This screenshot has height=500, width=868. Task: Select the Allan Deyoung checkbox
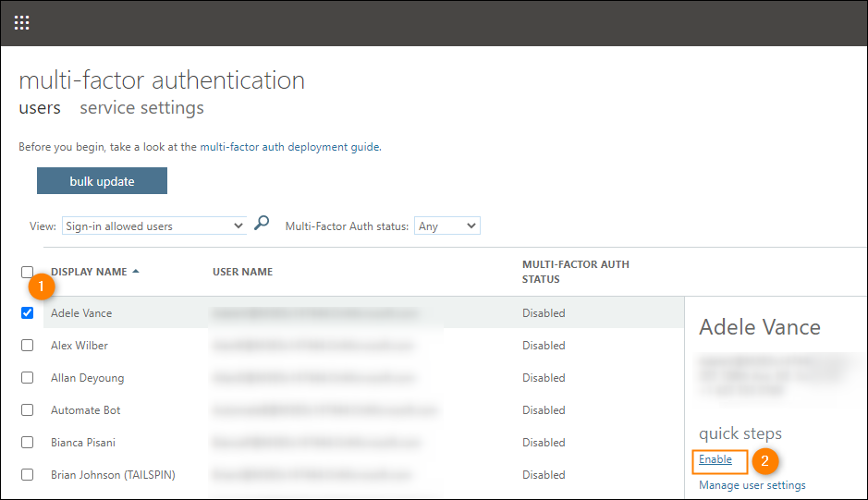[27, 378]
